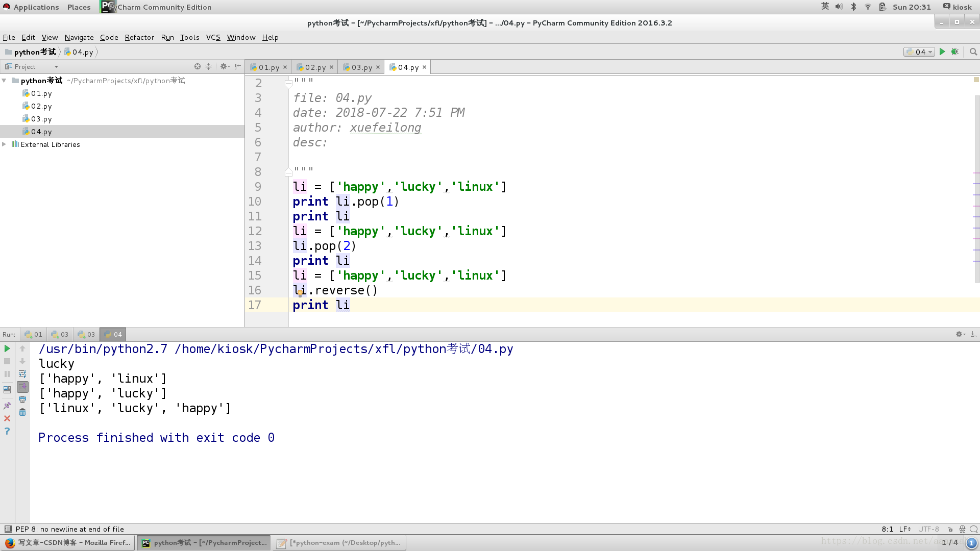Collapse all in the Project panel
The height and width of the screenshot is (551, 980).
tap(208, 66)
